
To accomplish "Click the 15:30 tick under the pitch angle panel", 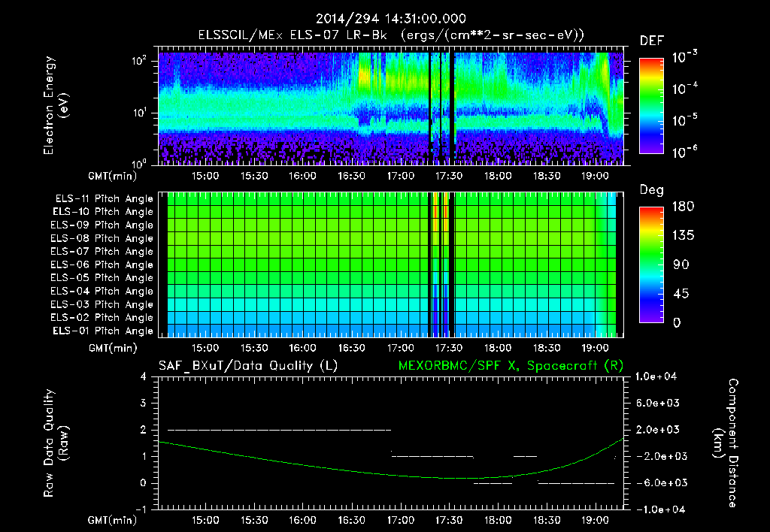I will (254, 348).
